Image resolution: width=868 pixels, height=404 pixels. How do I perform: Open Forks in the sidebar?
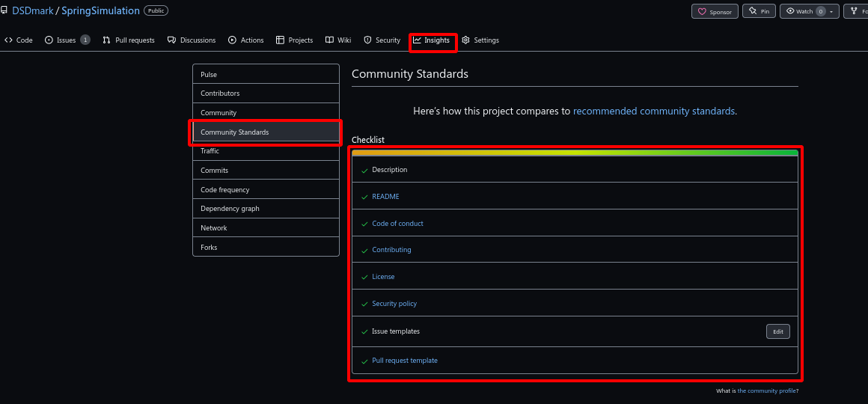(x=266, y=248)
